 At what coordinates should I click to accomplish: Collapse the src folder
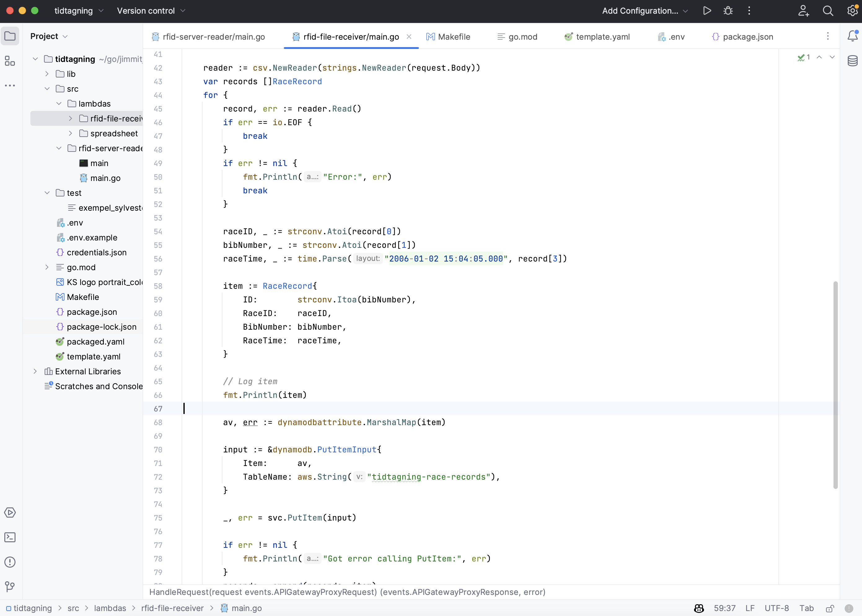click(x=47, y=88)
